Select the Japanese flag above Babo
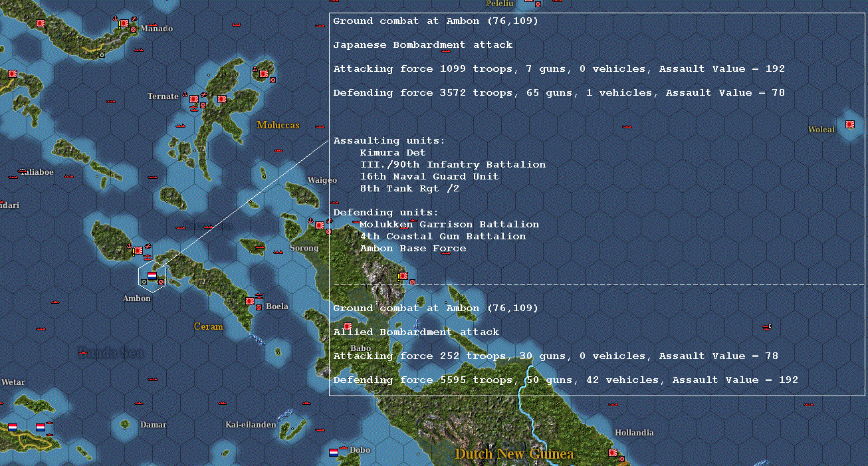 point(347,326)
